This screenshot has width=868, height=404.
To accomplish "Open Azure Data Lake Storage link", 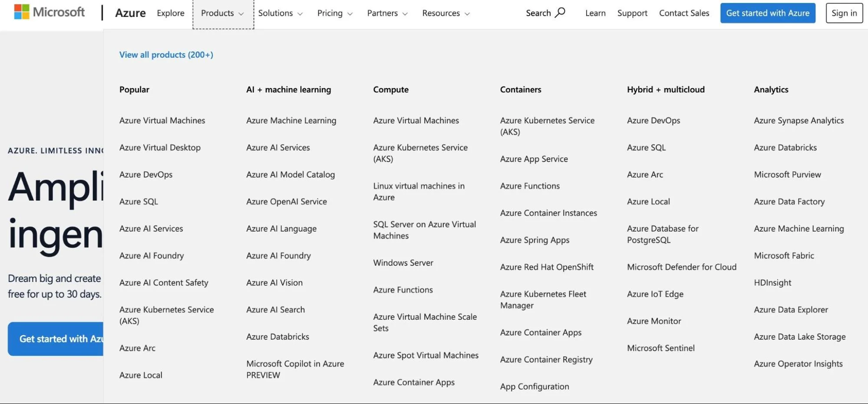I will coord(800,337).
